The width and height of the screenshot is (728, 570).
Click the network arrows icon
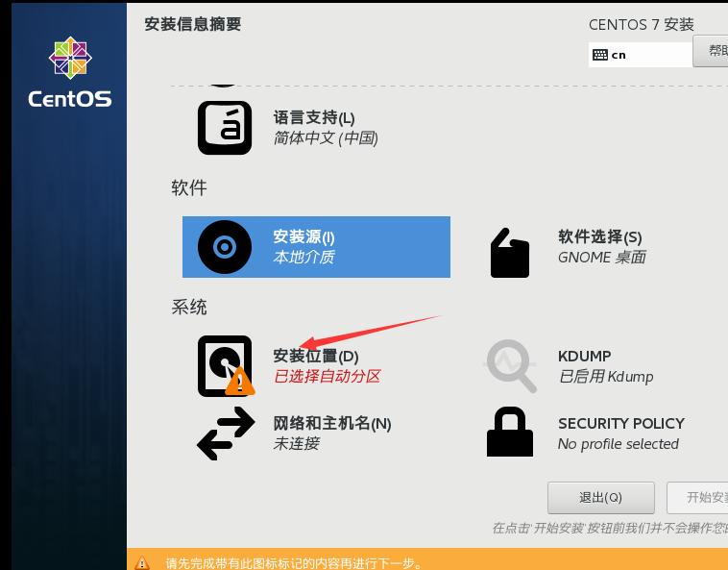click(x=226, y=434)
